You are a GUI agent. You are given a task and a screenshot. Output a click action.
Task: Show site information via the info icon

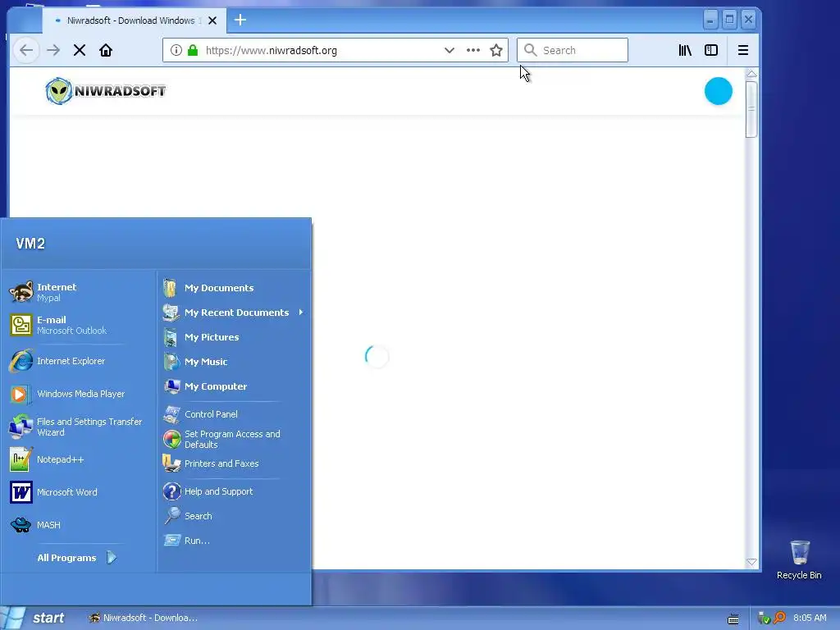[x=176, y=50]
